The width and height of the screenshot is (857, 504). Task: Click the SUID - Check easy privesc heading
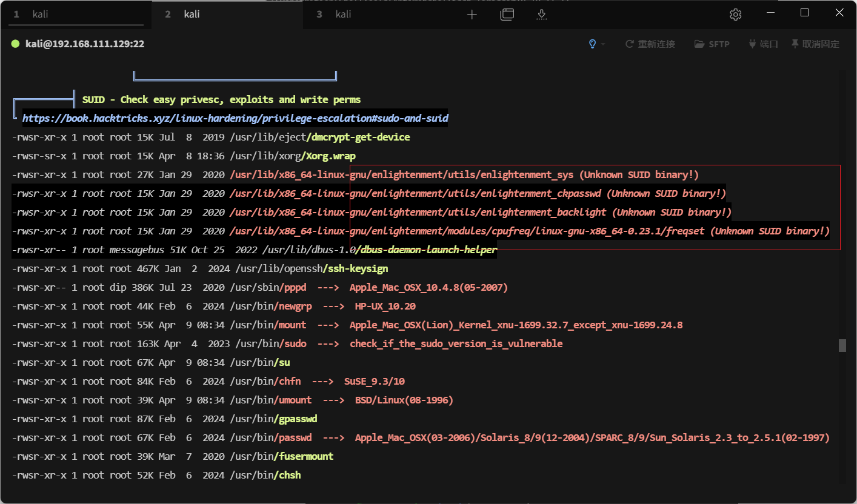coord(221,99)
